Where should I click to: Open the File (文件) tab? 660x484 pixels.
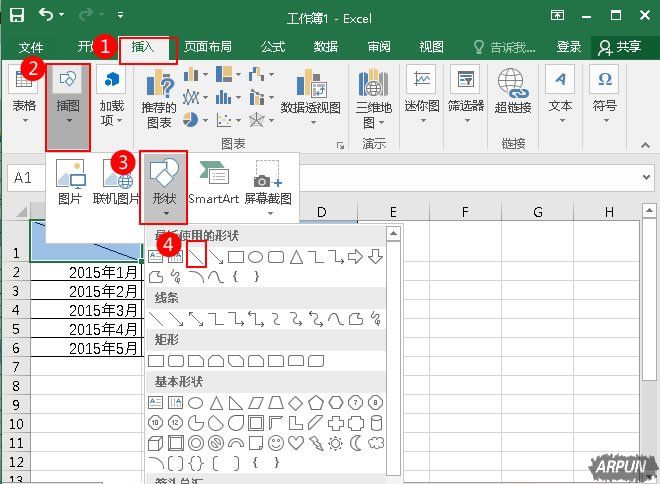[31, 47]
